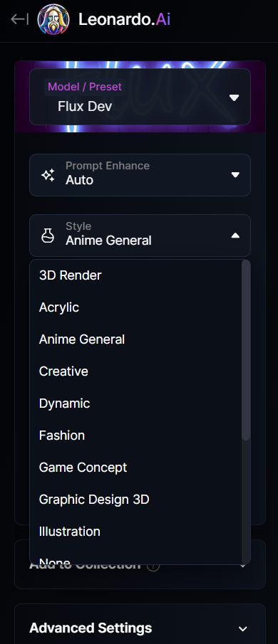Open the Model / Preset dropdown arrow

[x=234, y=97]
